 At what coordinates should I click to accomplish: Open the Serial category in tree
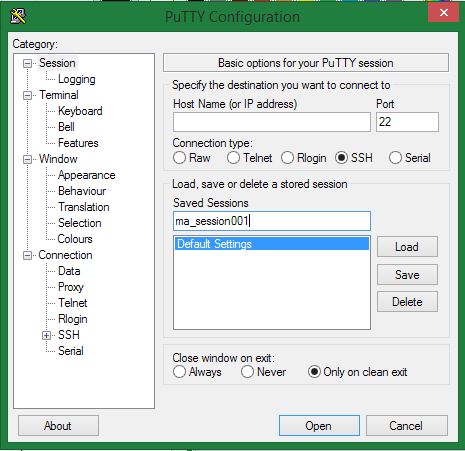[71, 351]
